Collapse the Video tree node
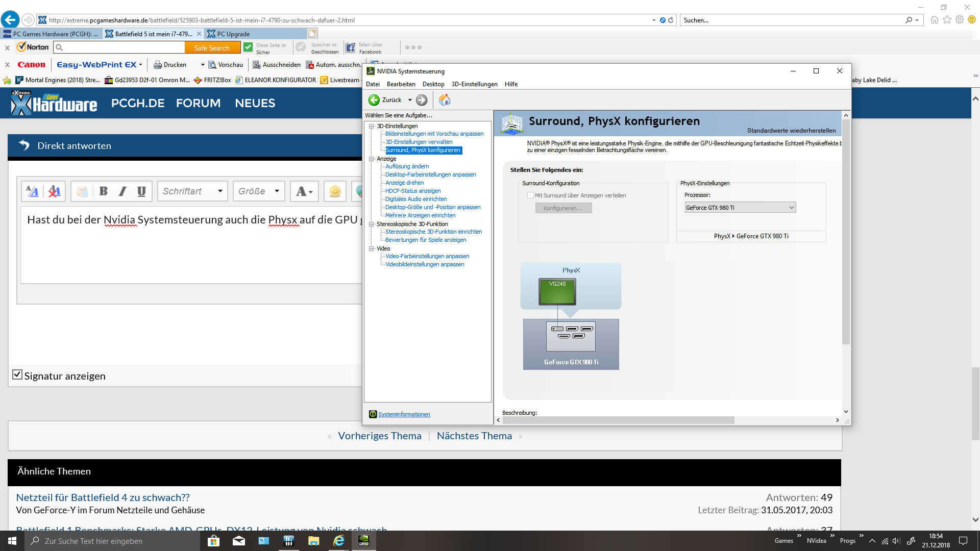This screenshot has height=551, width=980. tap(372, 248)
